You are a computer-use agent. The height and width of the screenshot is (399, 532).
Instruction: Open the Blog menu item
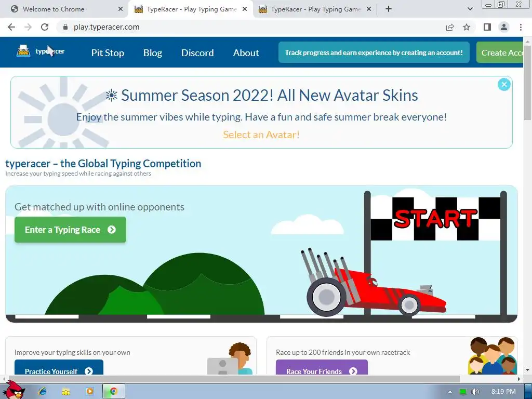tap(152, 52)
